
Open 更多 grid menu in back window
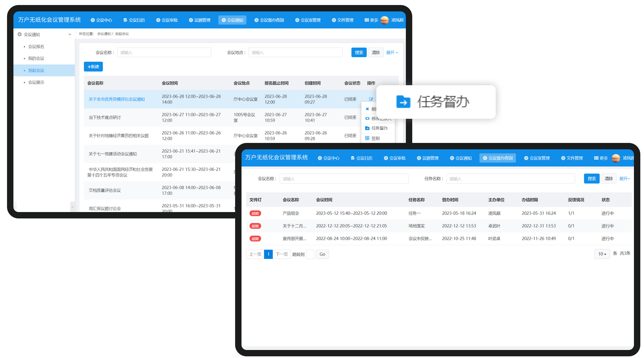(x=371, y=20)
